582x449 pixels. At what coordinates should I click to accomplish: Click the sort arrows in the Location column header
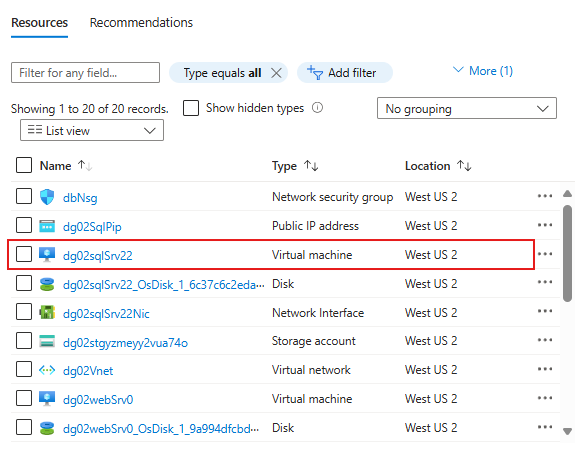point(464,165)
